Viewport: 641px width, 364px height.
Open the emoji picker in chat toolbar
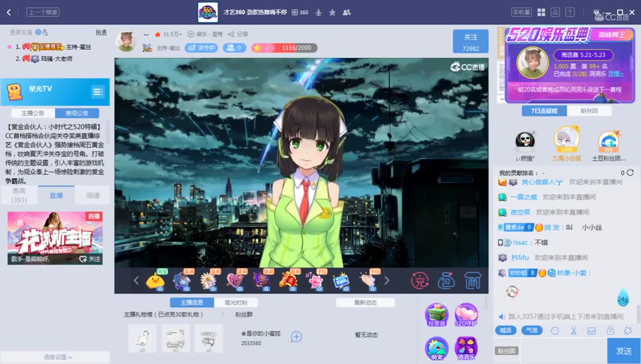pos(555,331)
